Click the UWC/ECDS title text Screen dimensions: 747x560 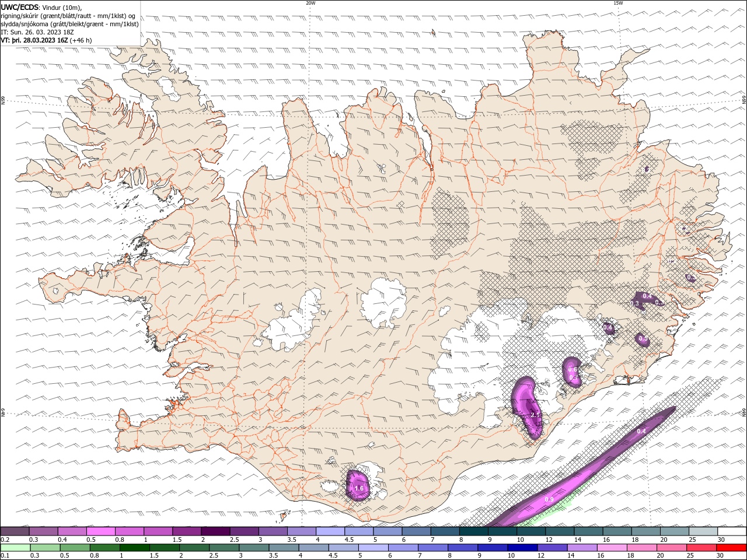pyautogui.click(x=20, y=7)
